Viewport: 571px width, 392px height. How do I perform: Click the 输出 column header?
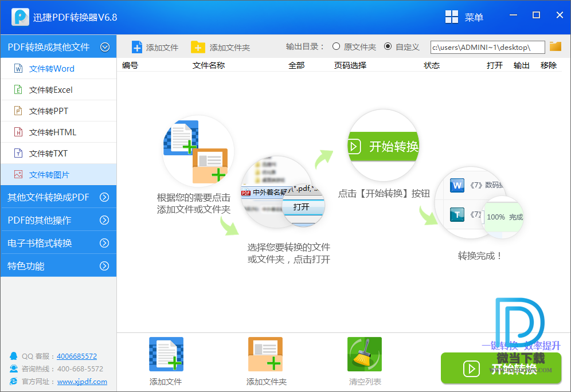pos(522,65)
